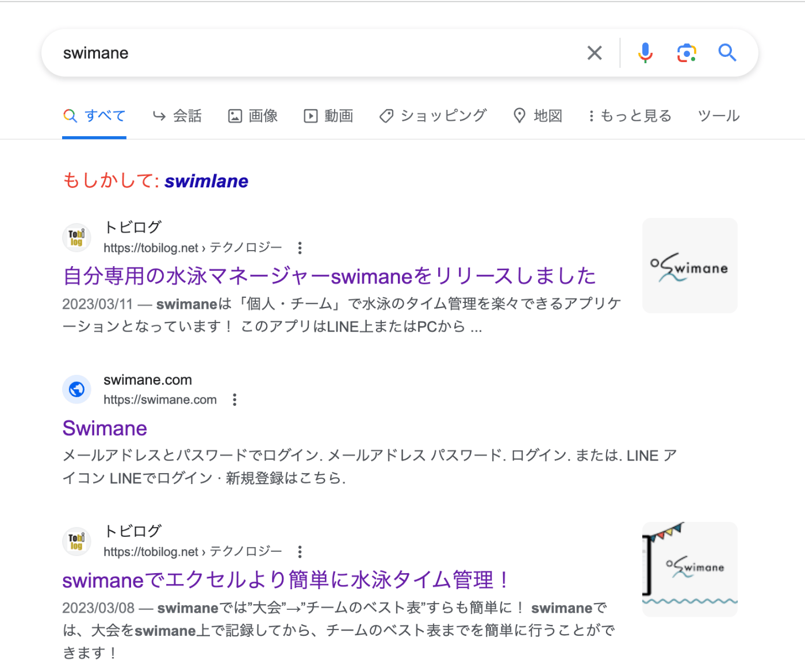Click the swimane.com site name text

click(x=148, y=380)
